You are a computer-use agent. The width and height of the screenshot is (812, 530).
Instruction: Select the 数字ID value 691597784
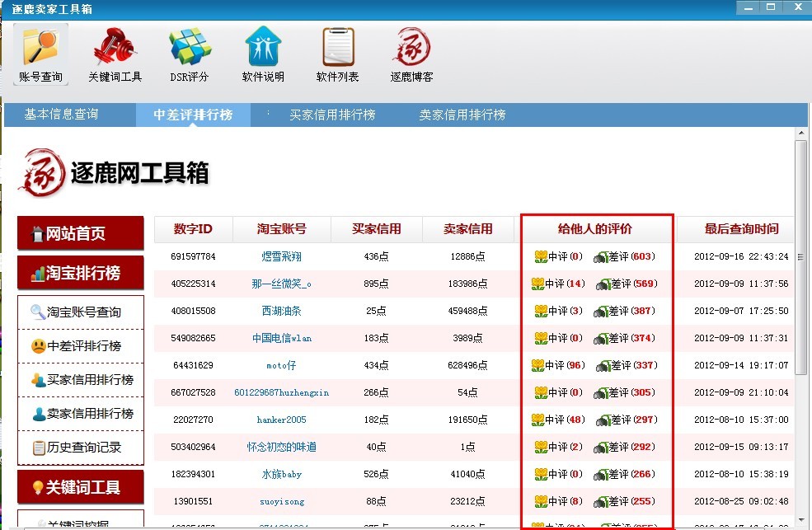[x=193, y=256]
